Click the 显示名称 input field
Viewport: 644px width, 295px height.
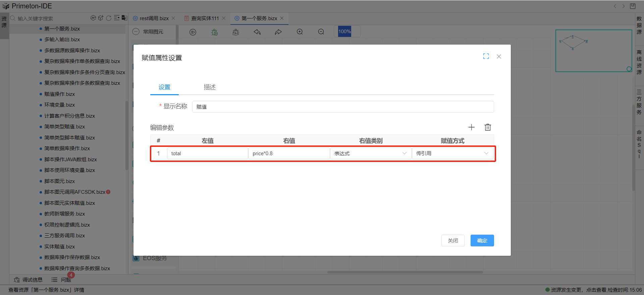click(342, 107)
